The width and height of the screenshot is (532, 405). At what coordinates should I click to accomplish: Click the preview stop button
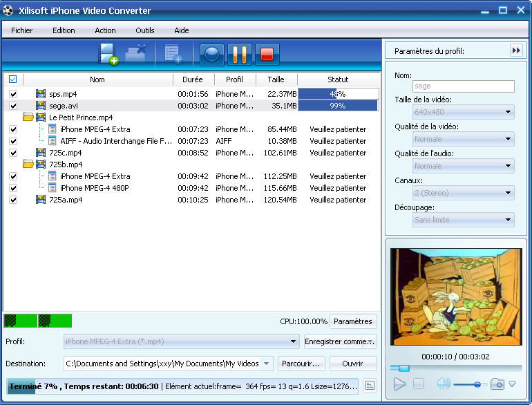click(x=419, y=384)
